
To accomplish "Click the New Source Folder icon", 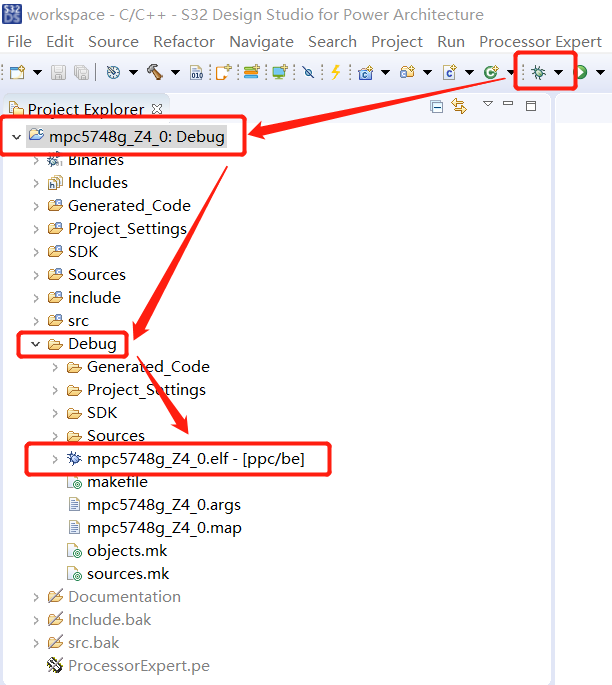I will click(408, 72).
